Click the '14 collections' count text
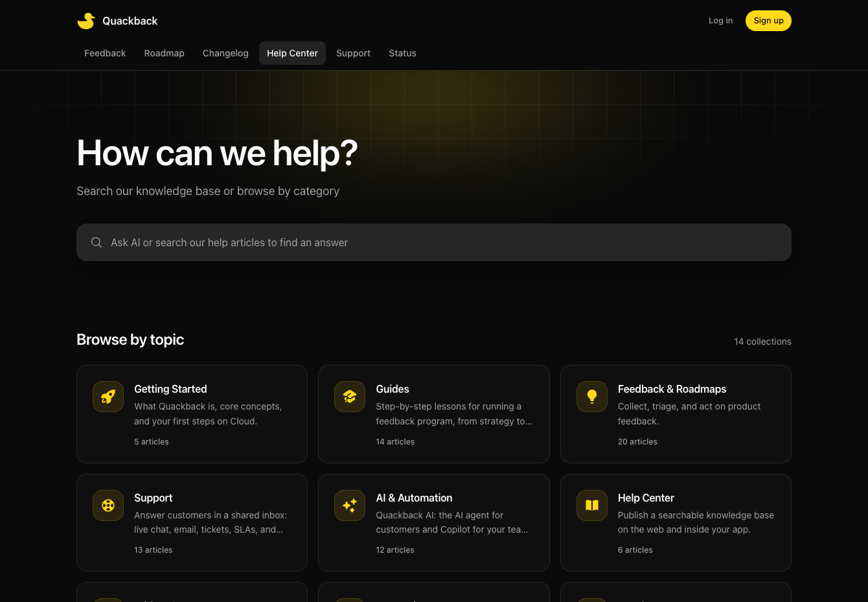868x602 pixels. pyautogui.click(x=762, y=342)
